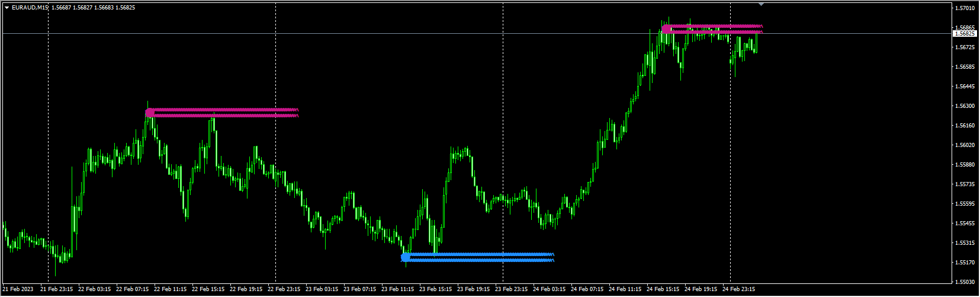Click the 1.55315 price scale value

(x=965, y=243)
